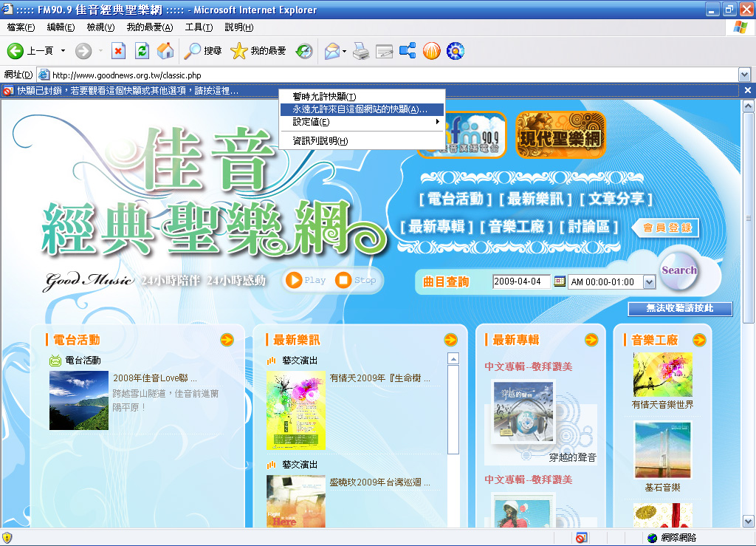The image size is (756, 546).
Task: Click the bracketed 最新專輯 navigation link
Action: coord(436,226)
